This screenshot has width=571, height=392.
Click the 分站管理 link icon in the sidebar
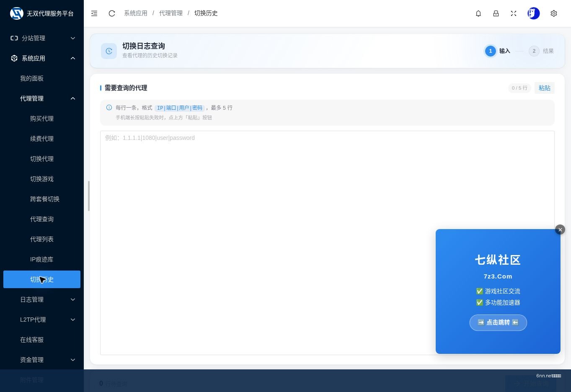point(14,38)
